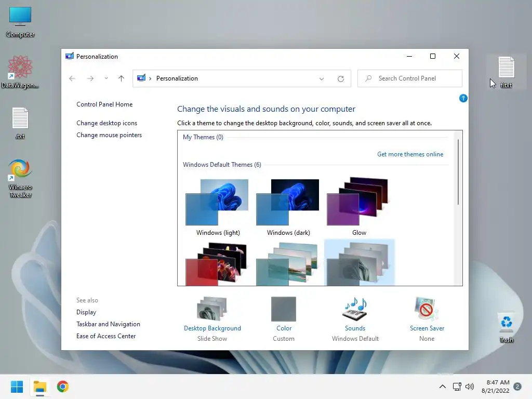Apply the Glow theme
Viewport: 532px width, 399px height.
tap(359, 207)
